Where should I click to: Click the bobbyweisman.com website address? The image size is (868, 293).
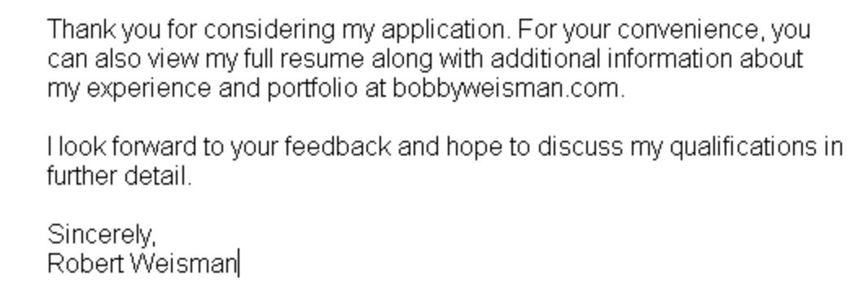point(506,89)
